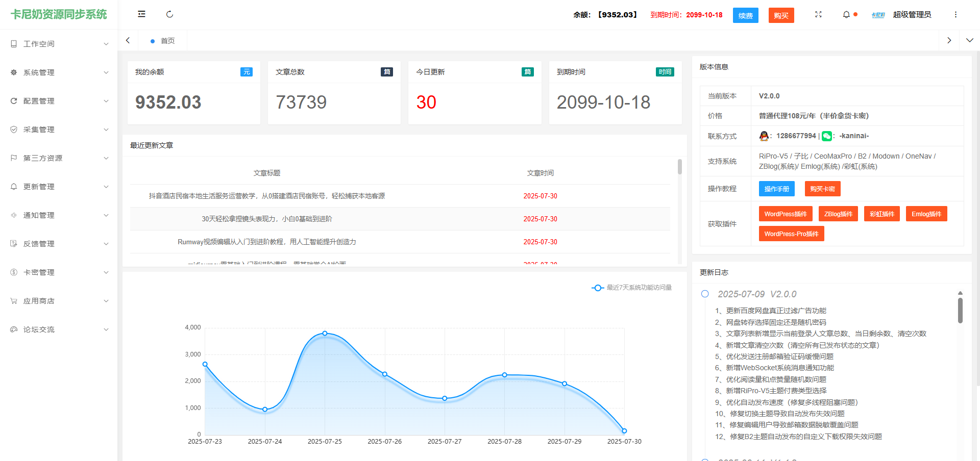The image size is (980, 461).
Task: Toggle the 最近7天系统功能访问量 chart legend
Action: pyautogui.click(x=632, y=288)
